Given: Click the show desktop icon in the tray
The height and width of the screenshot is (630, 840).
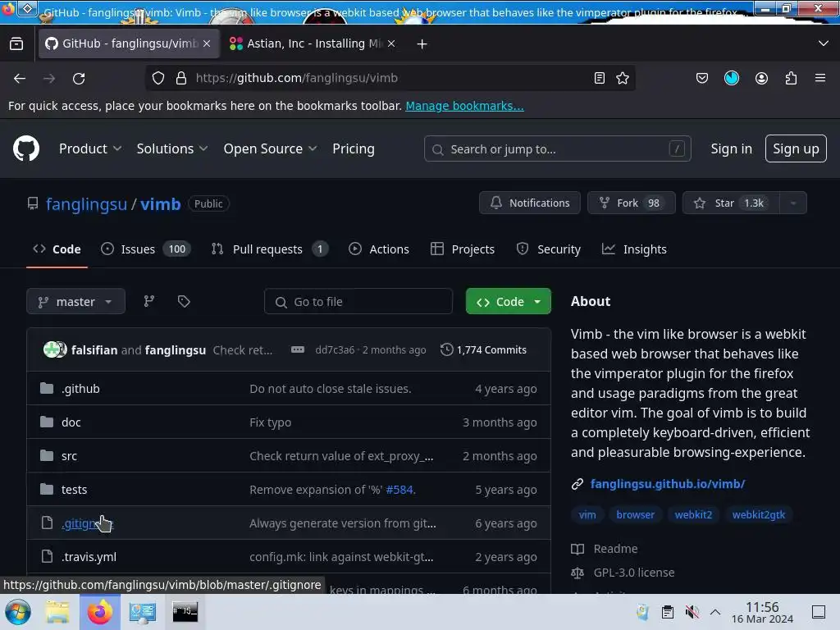Looking at the screenshot, I should pos(819,612).
